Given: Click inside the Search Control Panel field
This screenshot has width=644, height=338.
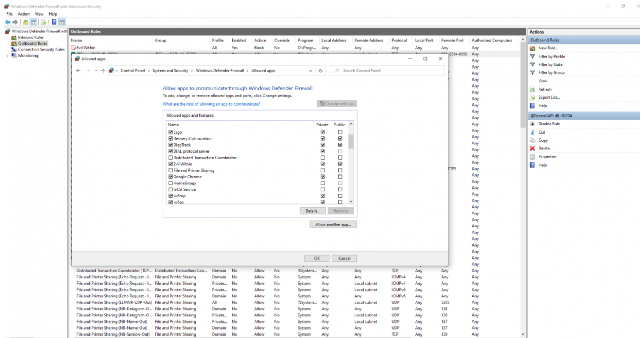Looking at the screenshot, I should 385,70.
